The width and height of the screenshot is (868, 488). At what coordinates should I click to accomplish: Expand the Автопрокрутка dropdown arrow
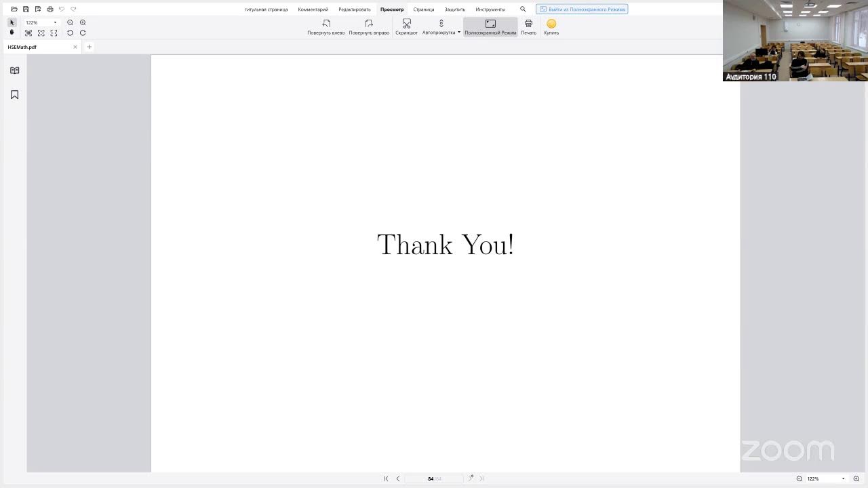[459, 33]
